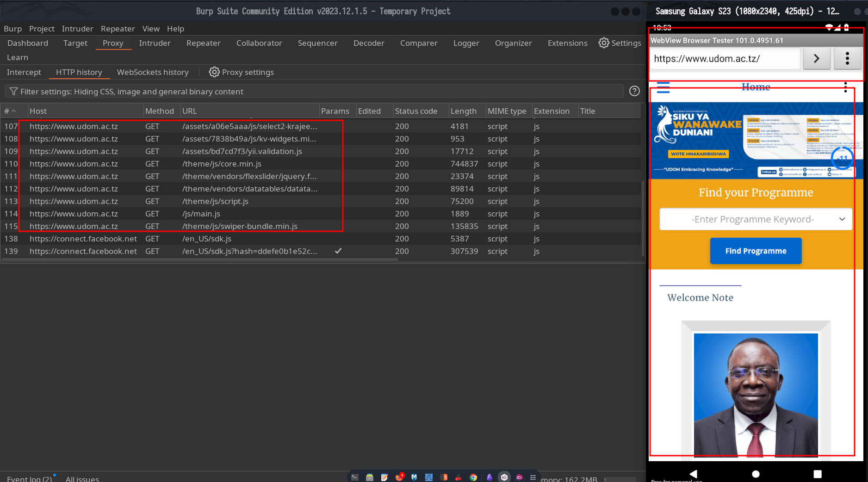
Task: Open the UDOM page three-dot overflow menu
Action: coord(845,87)
